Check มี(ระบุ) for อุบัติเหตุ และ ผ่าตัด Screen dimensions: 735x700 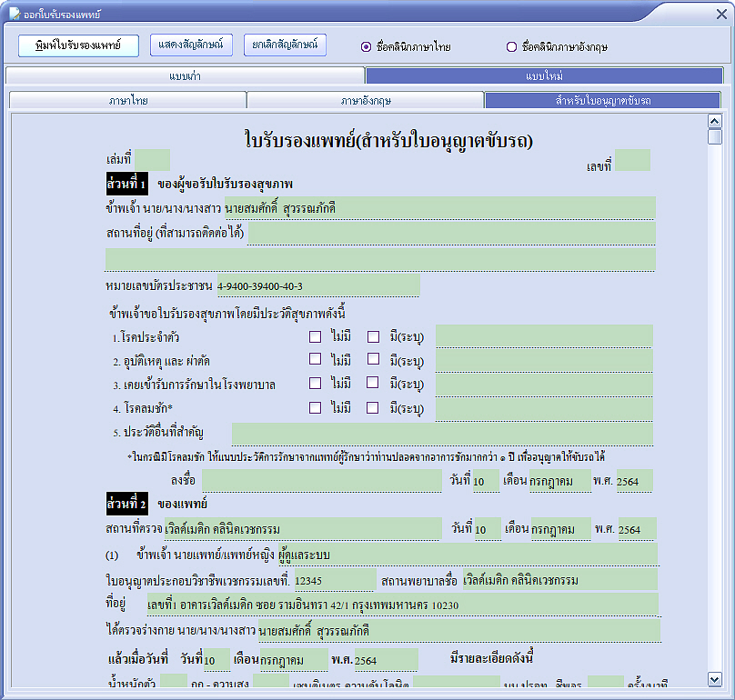(373, 359)
